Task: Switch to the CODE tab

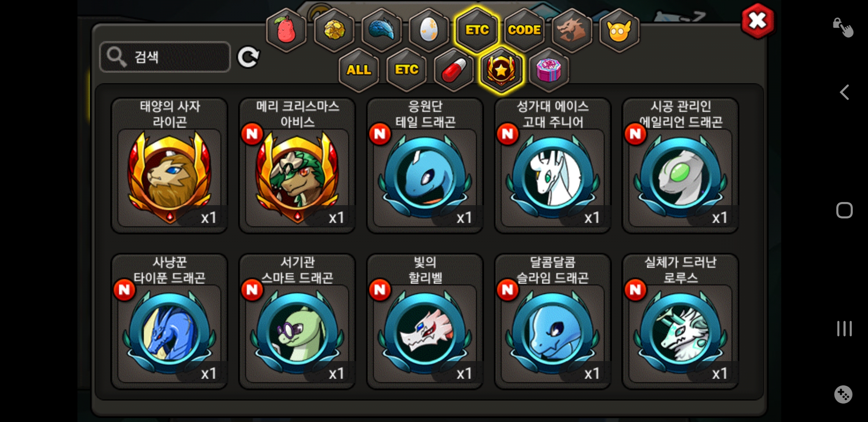Action: point(524,30)
